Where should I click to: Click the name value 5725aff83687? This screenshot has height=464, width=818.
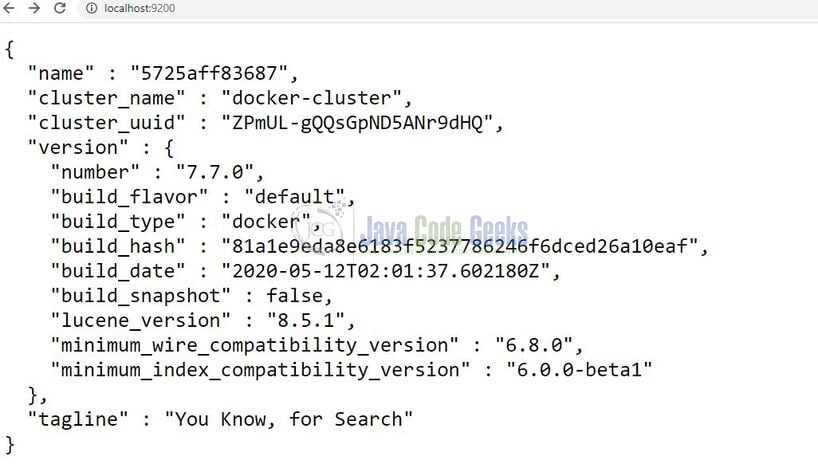[209, 74]
